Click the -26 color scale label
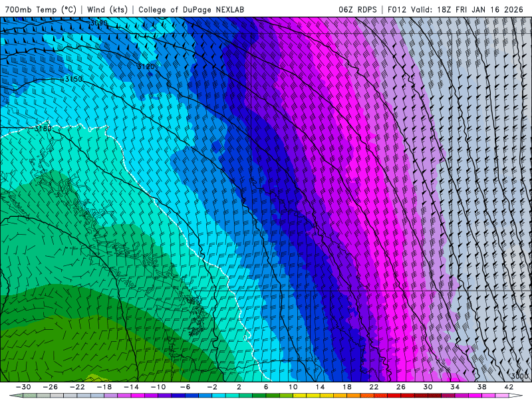Image resolution: width=532 pixels, height=399 pixels. (51, 387)
